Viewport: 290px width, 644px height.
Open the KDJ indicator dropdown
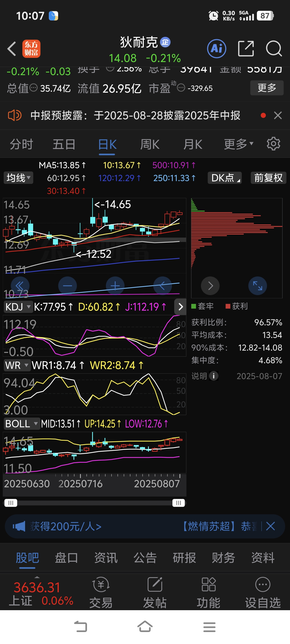click(18, 307)
